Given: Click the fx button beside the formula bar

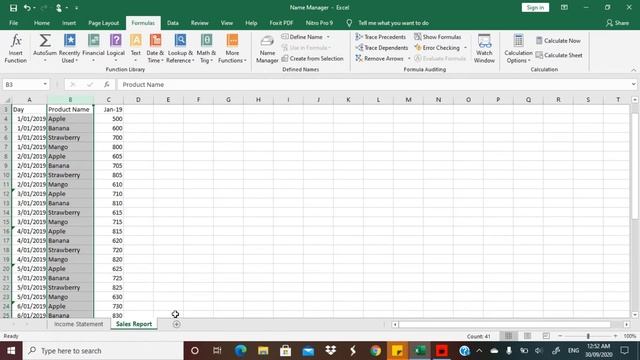Looking at the screenshot, I should point(107,84).
